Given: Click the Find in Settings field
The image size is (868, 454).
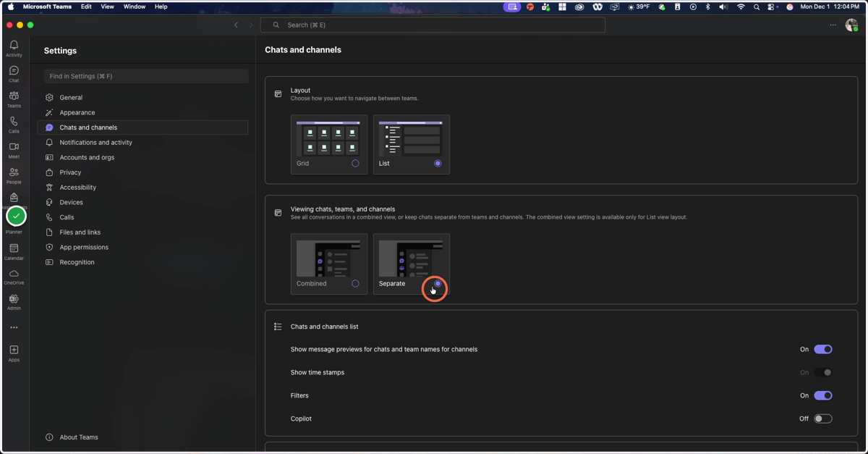Looking at the screenshot, I should tap(146, 76).
